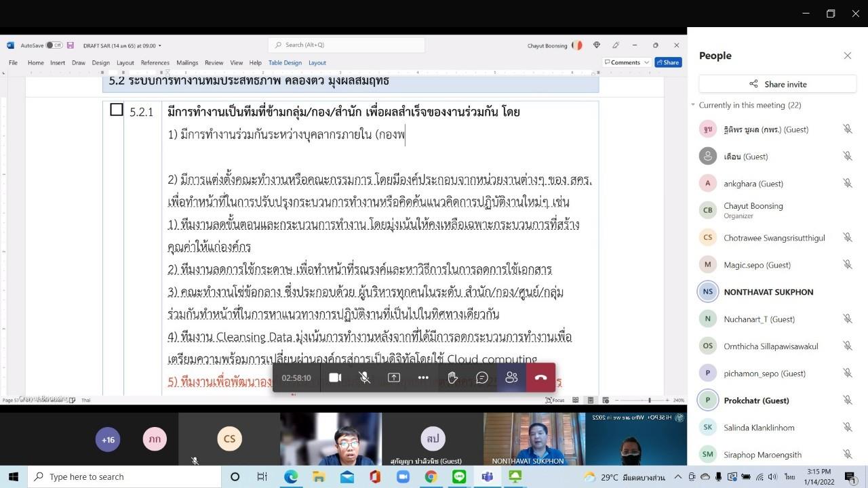Open the meeting chat icon

[482, 378]
